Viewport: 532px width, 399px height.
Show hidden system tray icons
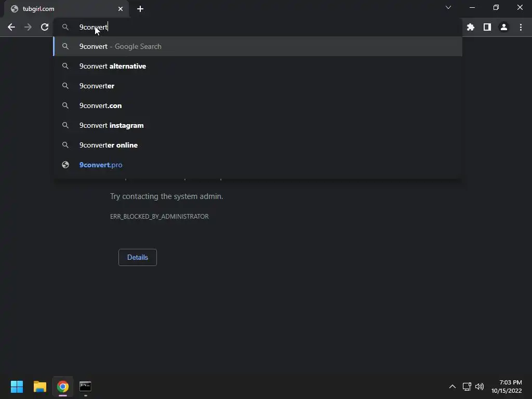coord(453,387)
